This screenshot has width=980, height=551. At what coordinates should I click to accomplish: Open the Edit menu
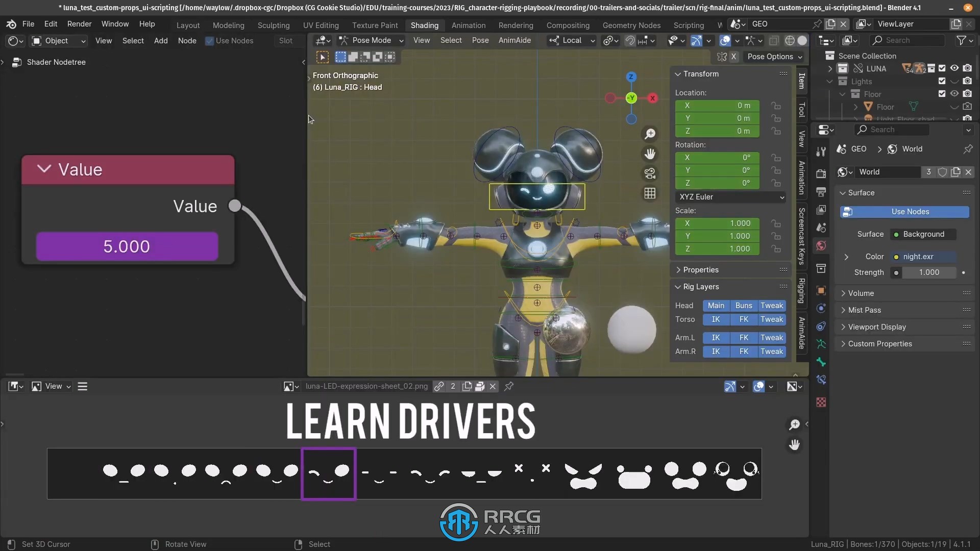click(51, 24)
